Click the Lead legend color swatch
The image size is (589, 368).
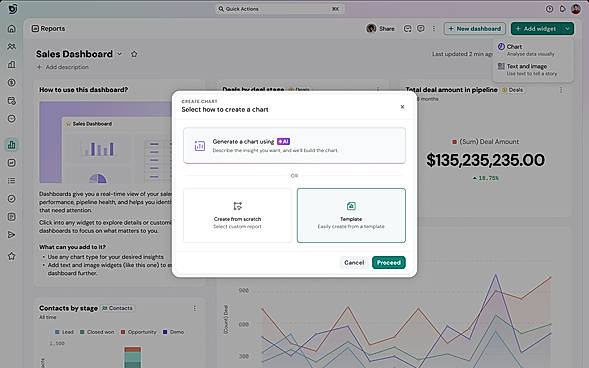[x=57, y=332]
